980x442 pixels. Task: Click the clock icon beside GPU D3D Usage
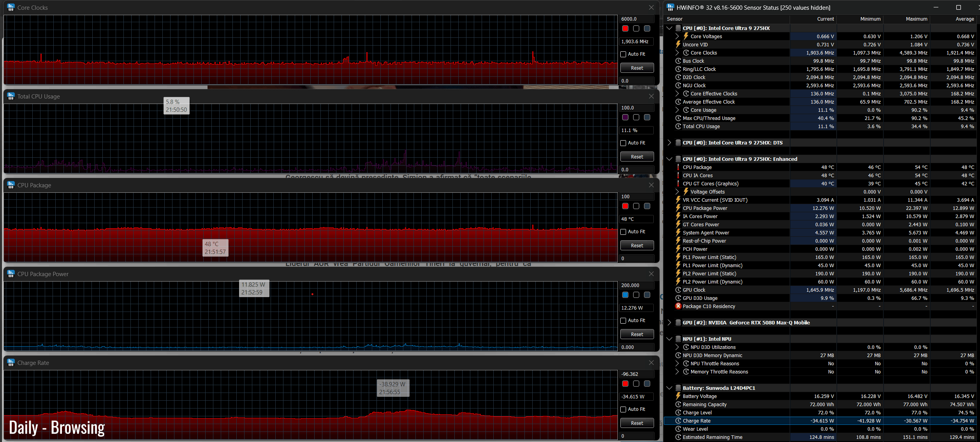click(x=678, y=298)
